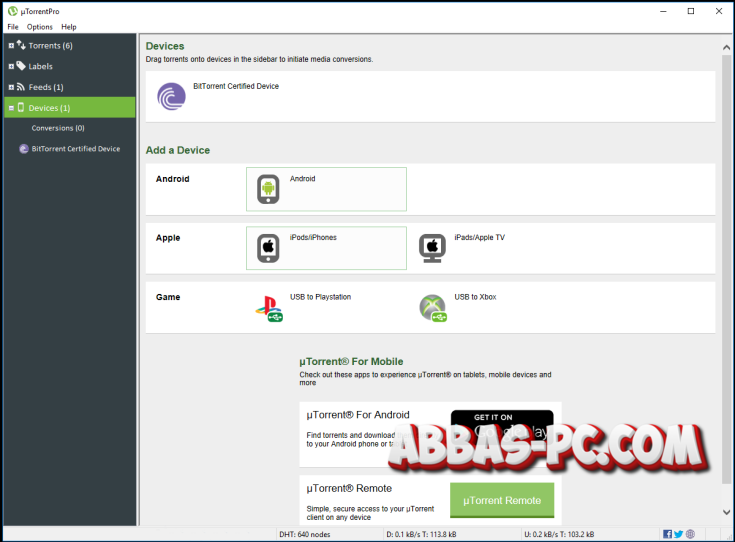Viewport: 735px width, 542px height.
Task: Click the µTorrent logo in the title bar
Action: pos(13,11)
